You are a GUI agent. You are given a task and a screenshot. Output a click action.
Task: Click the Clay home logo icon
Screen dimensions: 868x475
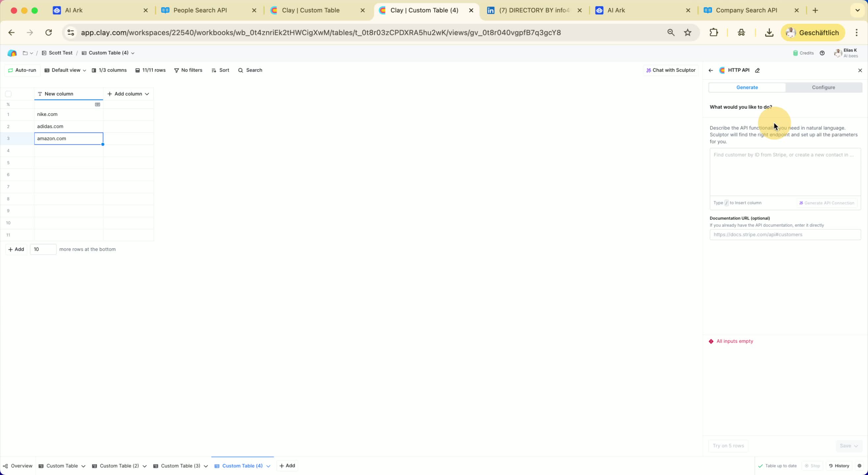(12, 53)
